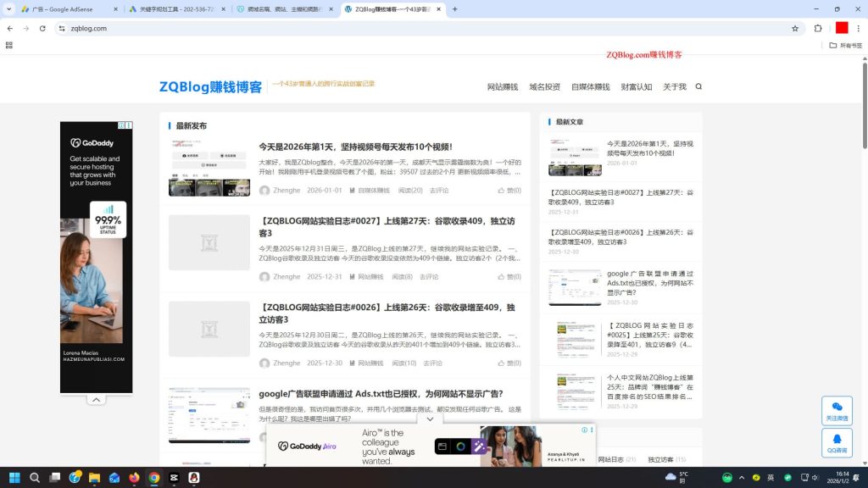Click the ZQBlog赚钱博客 site logo
The width and height of the screenshot is (868, 488).
210,87
